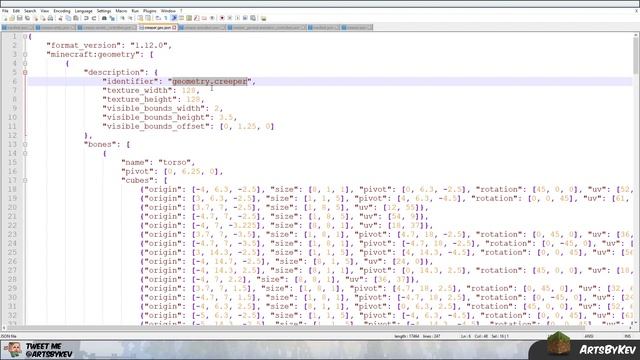Collapse the fold marker on line 4
The image size is (640, 360).
coord(25,63)
